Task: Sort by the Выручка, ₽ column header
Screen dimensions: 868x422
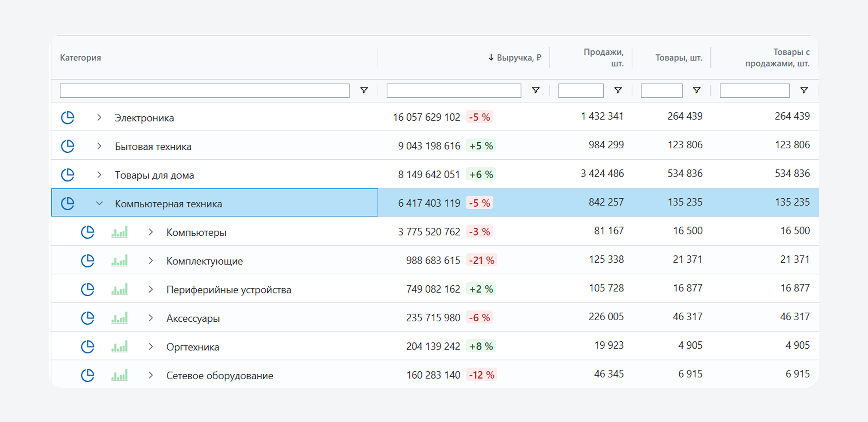Action: [x=514, y=58]
